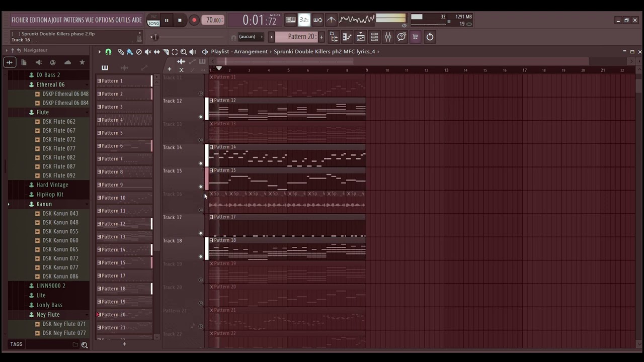
Task: Collapse the Ethereal 06 folder
Action: tap(50, 84)
